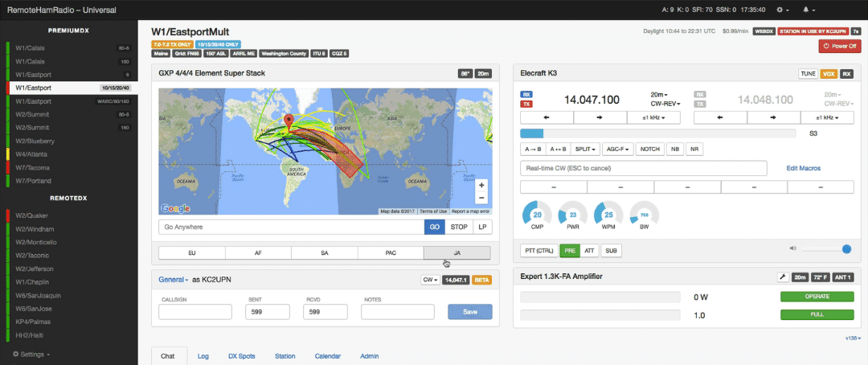The height and width of the screenshot is (365, 868).
Task: Click the Google logo on the map
Action: coord(175,208)
